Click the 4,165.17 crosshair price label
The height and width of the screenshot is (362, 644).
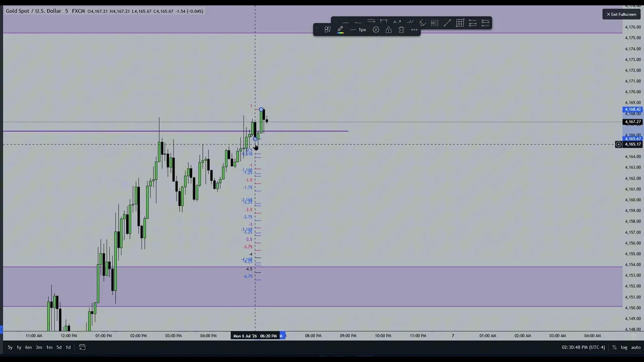point(632,144)
